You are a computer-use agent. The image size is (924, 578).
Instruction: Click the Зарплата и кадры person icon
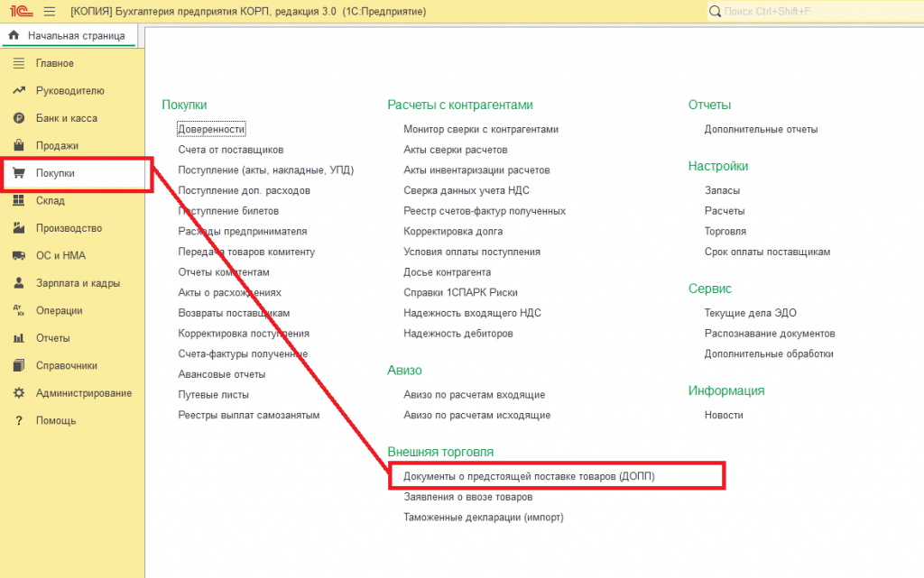[x=19, y=283]
